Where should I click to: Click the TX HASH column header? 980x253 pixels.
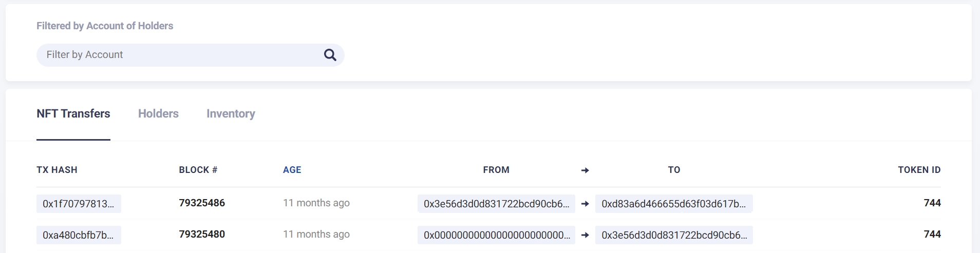(57, 170)
